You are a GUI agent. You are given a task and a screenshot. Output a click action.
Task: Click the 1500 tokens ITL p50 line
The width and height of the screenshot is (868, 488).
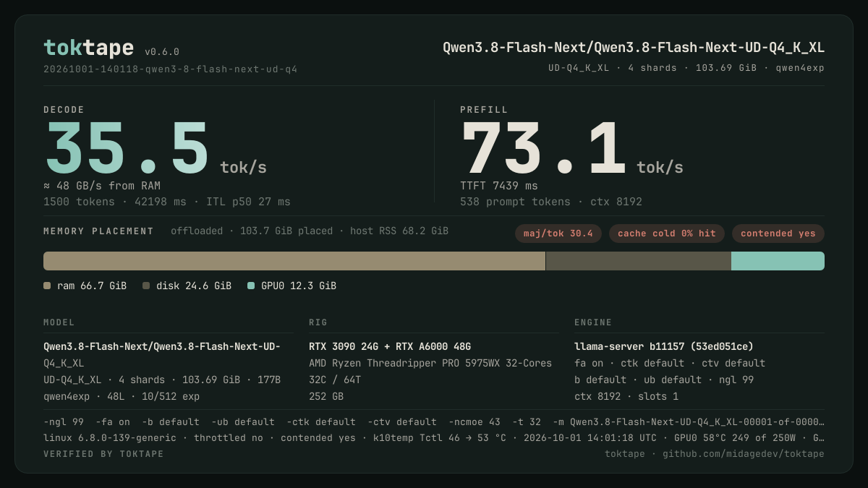coord(167,202)
